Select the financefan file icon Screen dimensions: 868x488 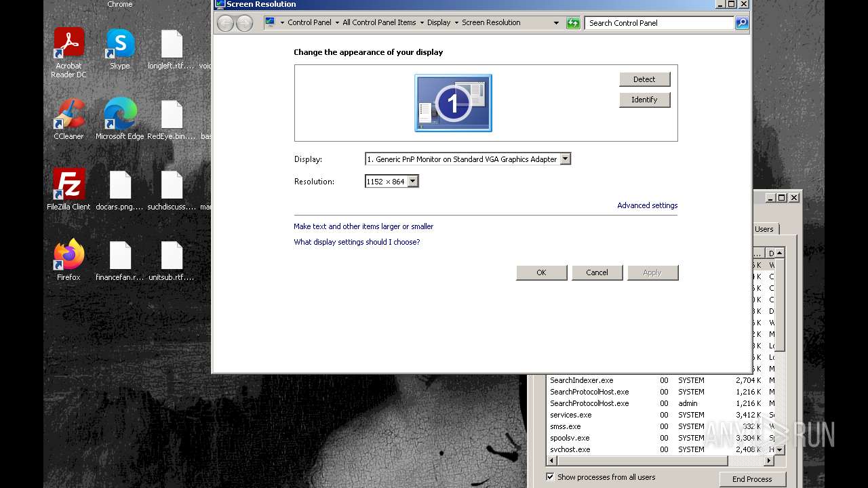(x=120, y=260)
